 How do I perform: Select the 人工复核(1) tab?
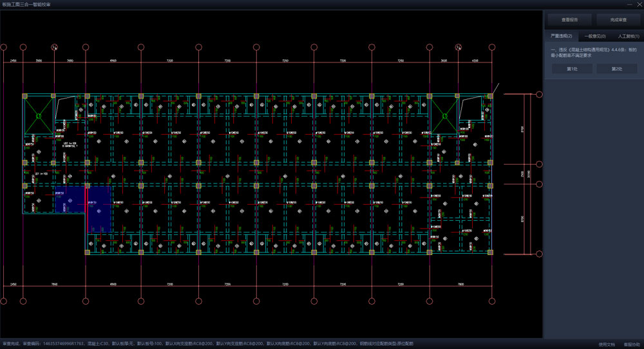click(628, 36)
